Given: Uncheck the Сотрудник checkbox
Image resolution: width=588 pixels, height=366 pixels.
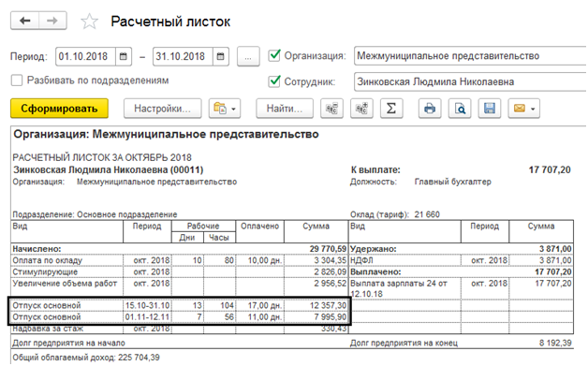Looking at the screenshot, I should point(274,81).
